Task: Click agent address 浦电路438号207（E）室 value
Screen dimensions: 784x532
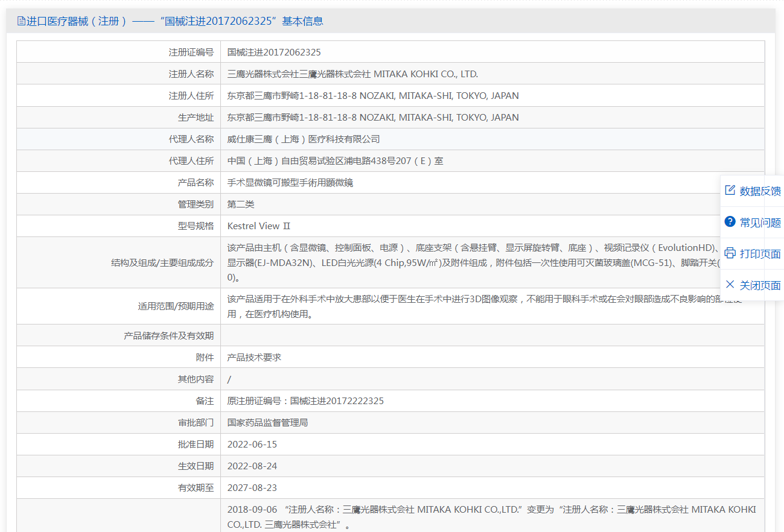Action: coord(336,161)
